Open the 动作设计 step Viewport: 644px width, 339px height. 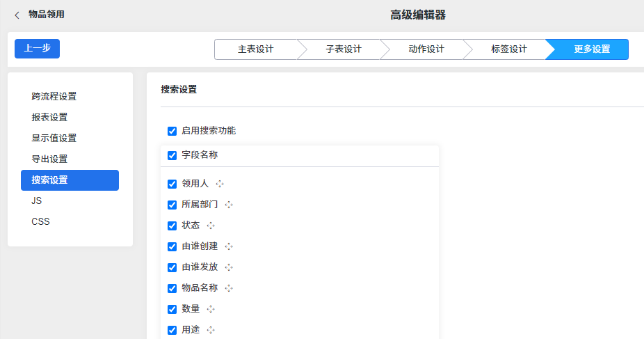[x=426, y=49]
